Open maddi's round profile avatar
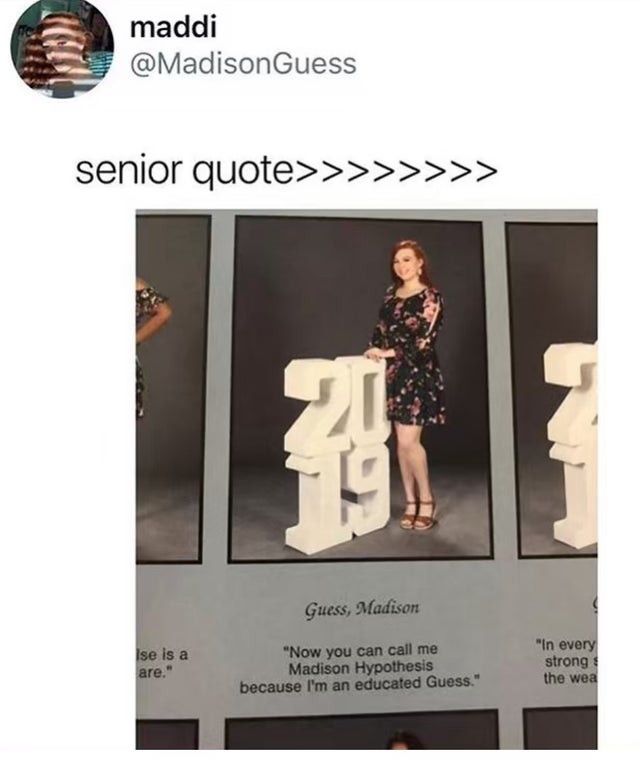The image size is (640, 771). (x=62, y=47)
